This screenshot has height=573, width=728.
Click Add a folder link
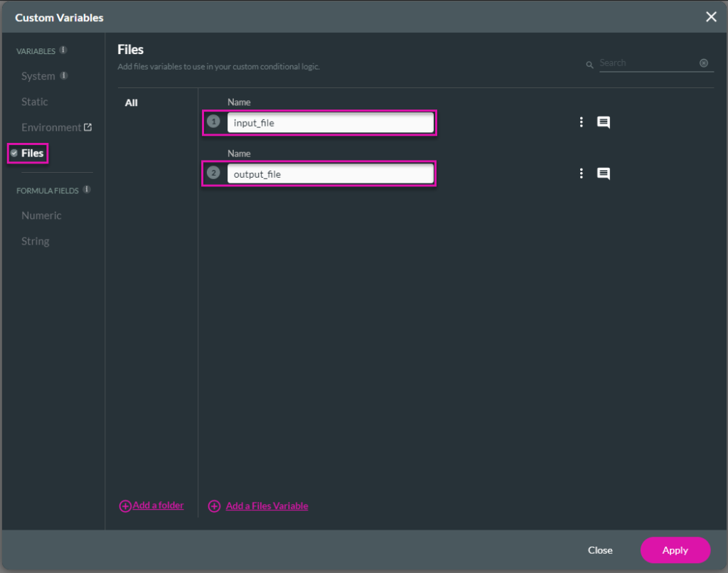click(x=157, y=505)
